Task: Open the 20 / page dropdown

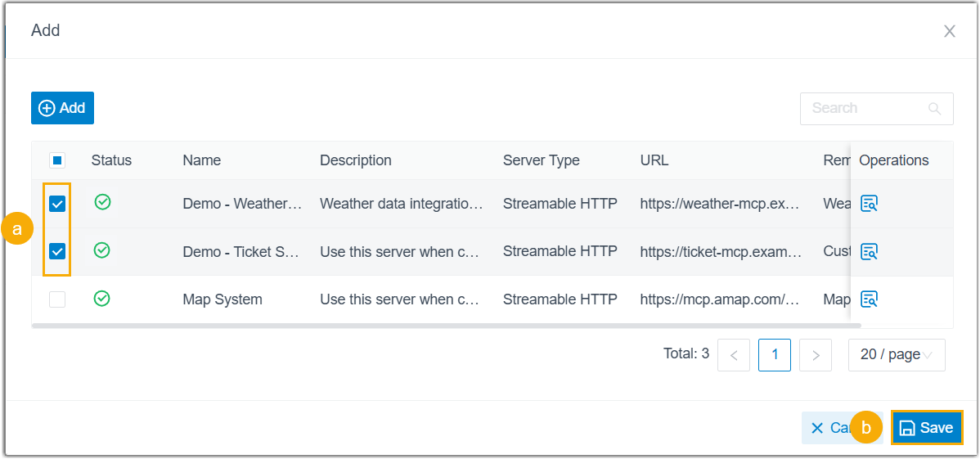Action: coord(897,355)
